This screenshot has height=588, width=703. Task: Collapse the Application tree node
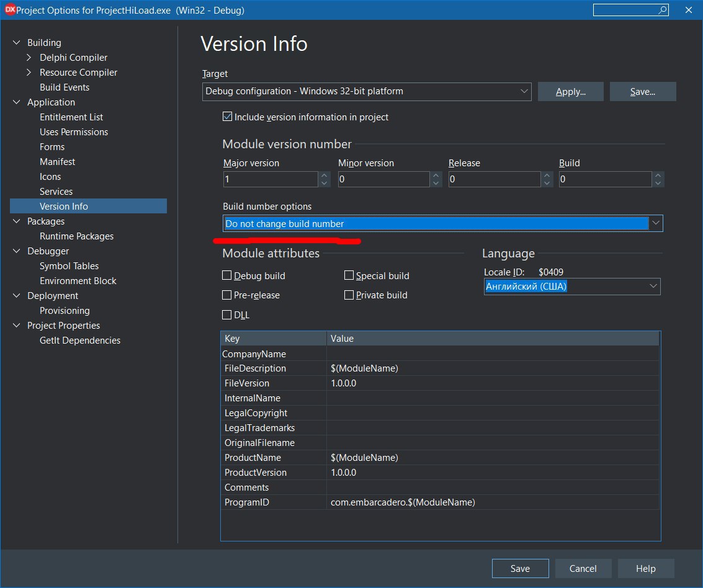tap(17, 102)
